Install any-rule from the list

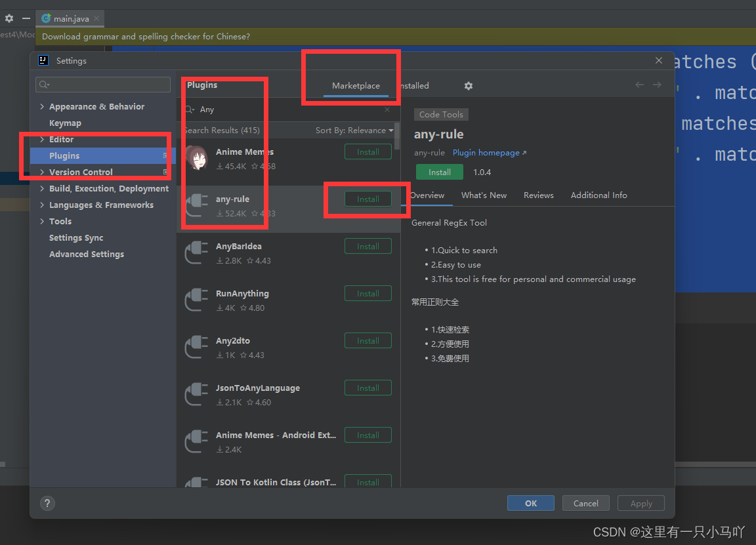point(368,199)
